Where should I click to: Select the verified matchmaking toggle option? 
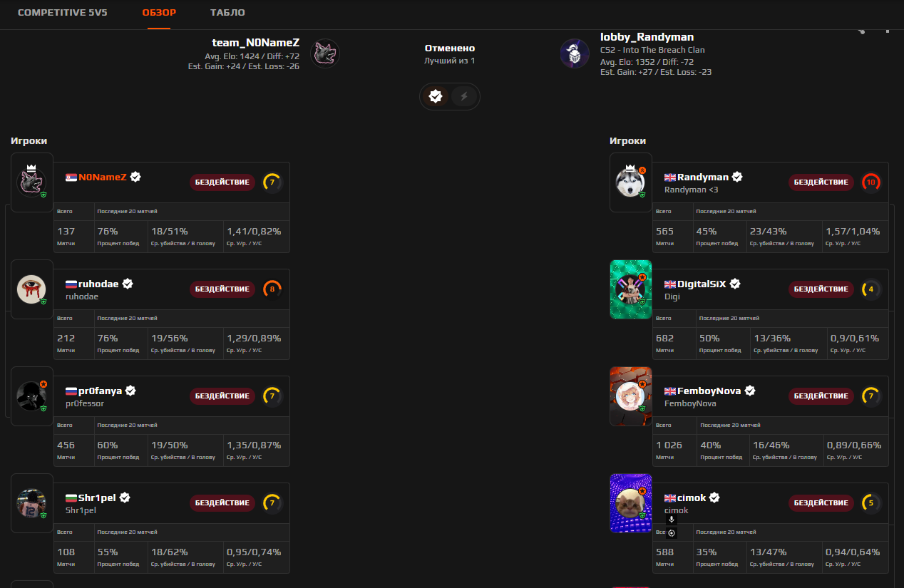tap(436, 96)
